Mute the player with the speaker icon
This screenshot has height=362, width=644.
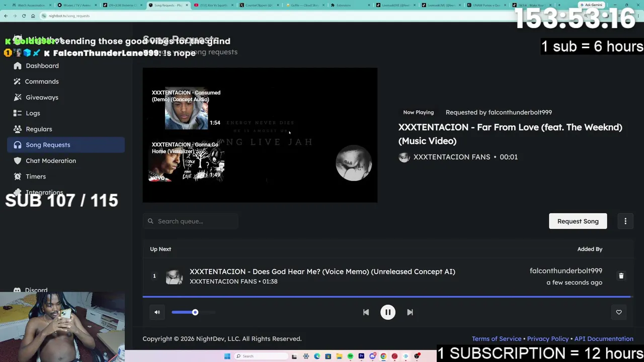point(157,312)
